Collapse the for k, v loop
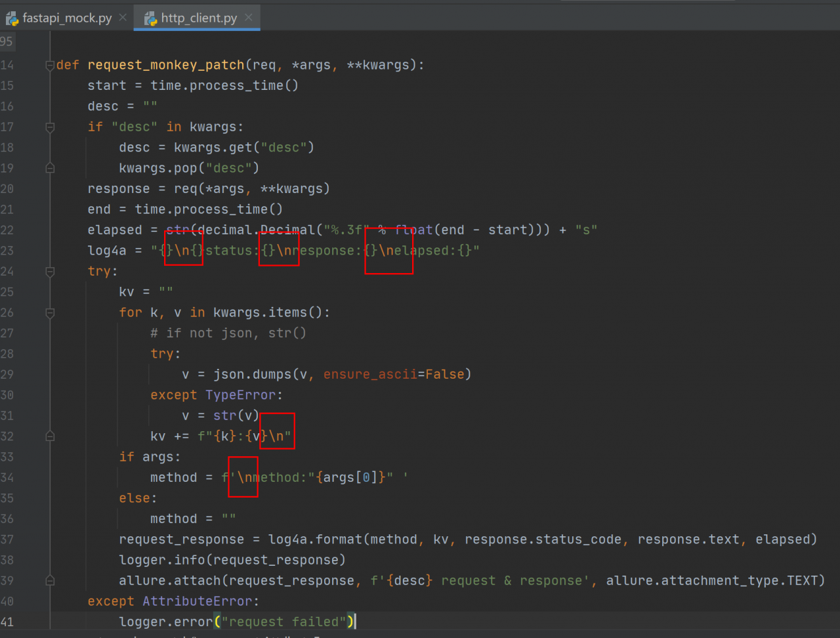840x638 pixels. coord(49,312)
